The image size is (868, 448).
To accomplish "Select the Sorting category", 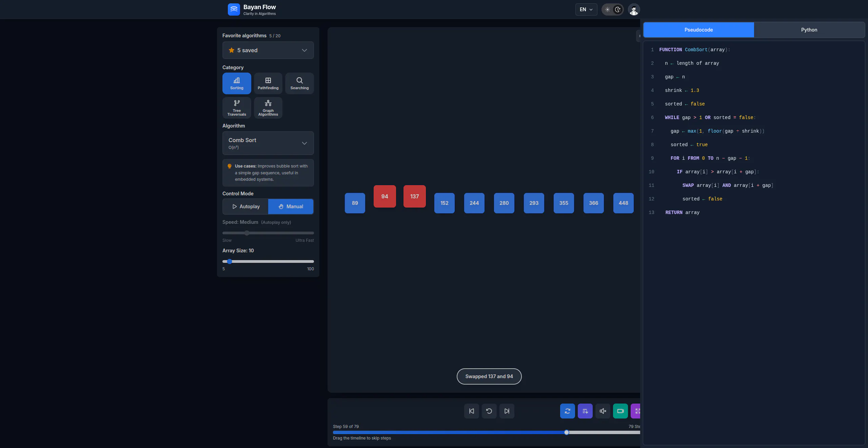I will [x=237, y=83].
